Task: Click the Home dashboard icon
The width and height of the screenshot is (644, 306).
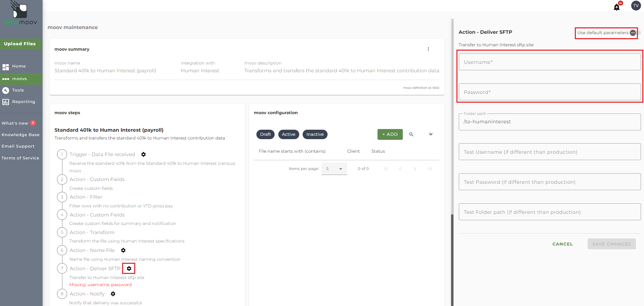Action: (6, 67)
